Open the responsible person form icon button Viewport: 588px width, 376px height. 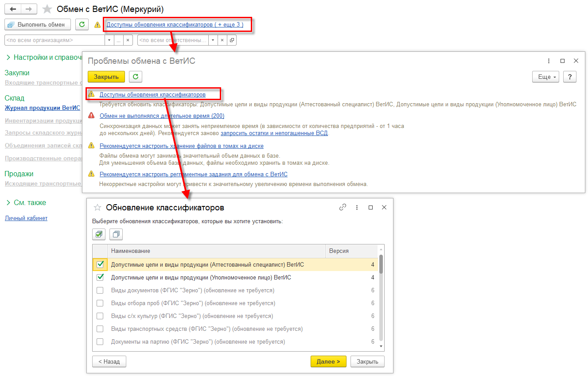click(232, 40)
